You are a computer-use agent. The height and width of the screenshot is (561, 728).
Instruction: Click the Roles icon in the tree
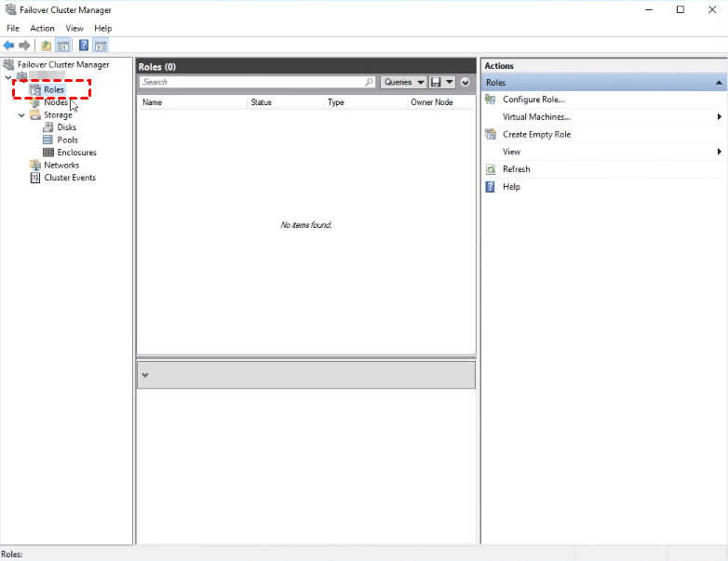pyautogui.click(x=35, y=89)
